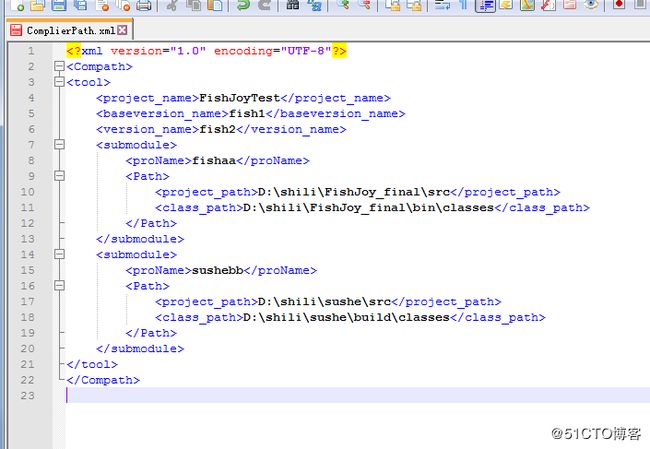Screen dimensions: 650x449
Task: Click the FishJoy_final\bin\classes class path
Action: coord(368,208)
